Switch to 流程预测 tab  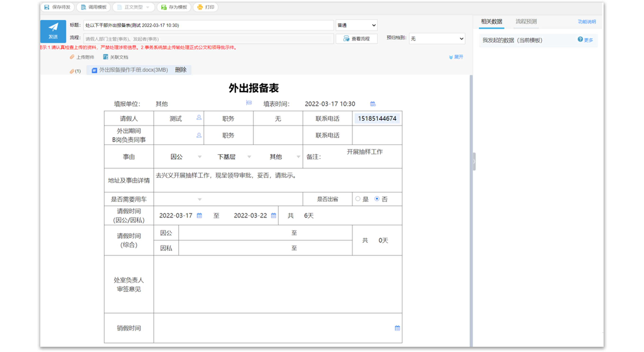(526, 22)
